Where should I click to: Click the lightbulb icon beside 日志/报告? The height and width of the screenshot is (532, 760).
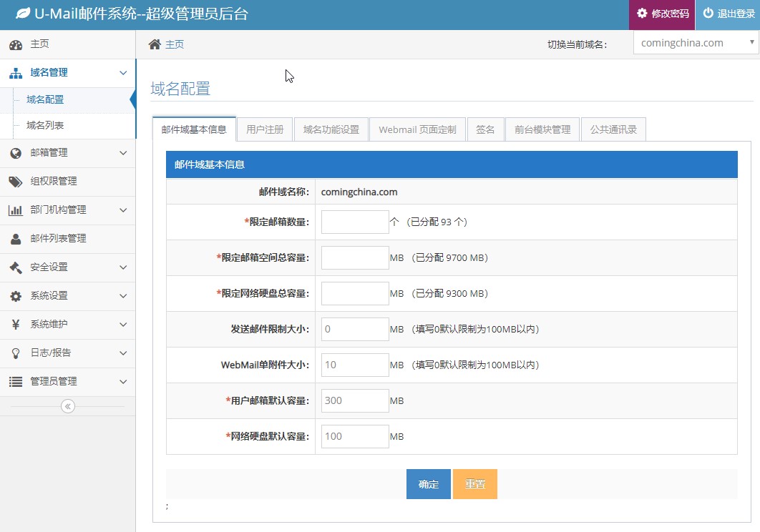tap(16, 353)
